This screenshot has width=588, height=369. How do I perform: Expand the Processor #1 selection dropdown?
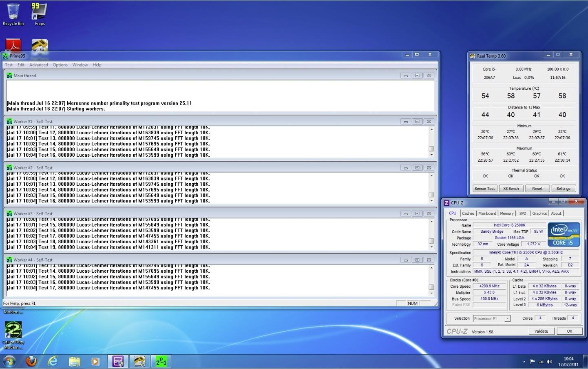[507, 318]
